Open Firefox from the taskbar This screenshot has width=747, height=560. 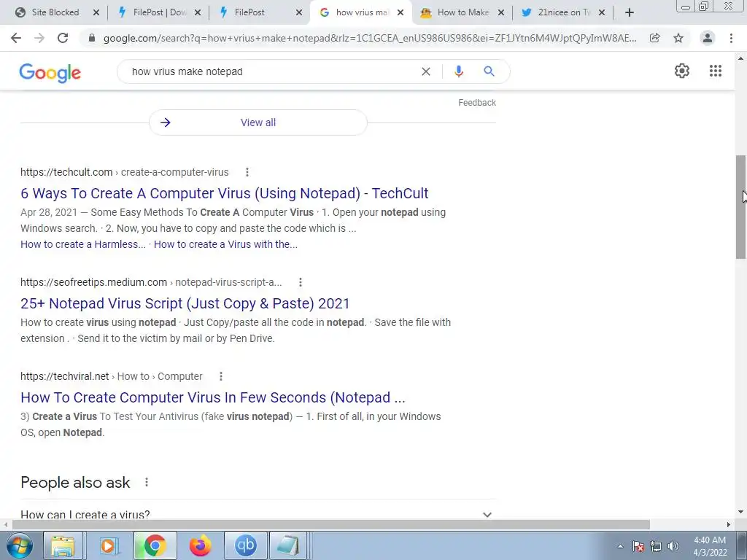point(200,545)
